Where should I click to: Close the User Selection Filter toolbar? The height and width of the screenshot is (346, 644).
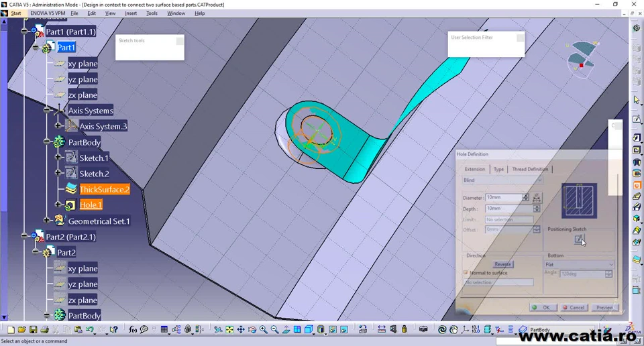coord(520,38)
